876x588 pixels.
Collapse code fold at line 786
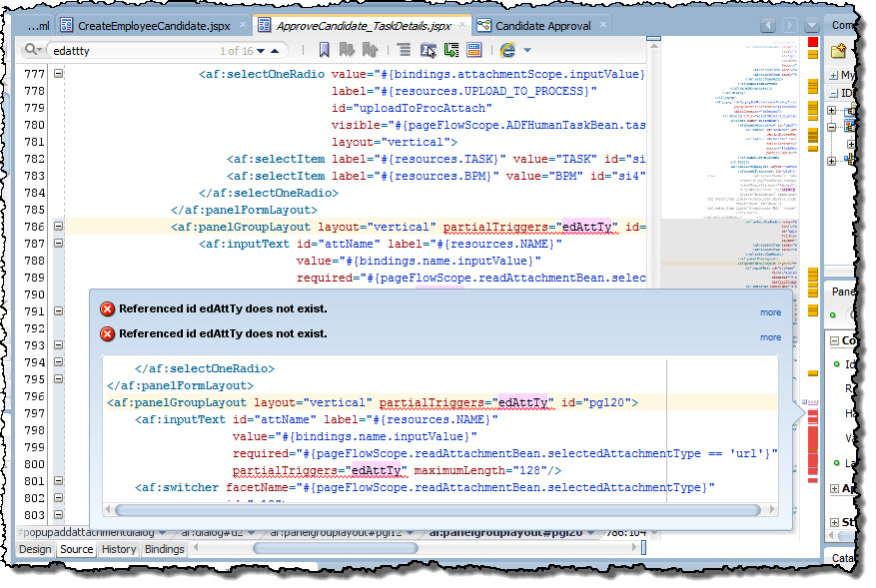[x=57, y=227]
